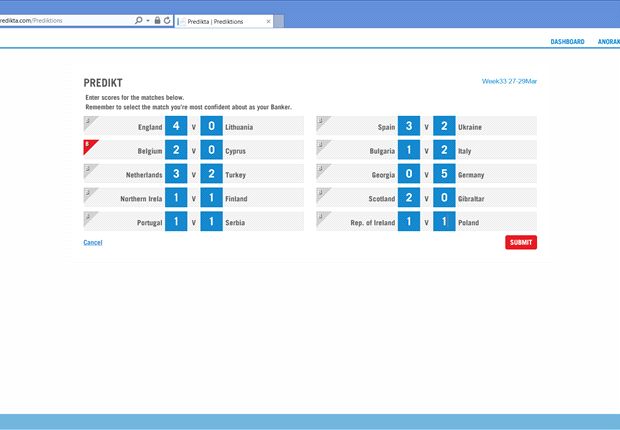Set banker flag on Northern Ireland v Finland
The image size is (620, 430).
pos(89,194)
